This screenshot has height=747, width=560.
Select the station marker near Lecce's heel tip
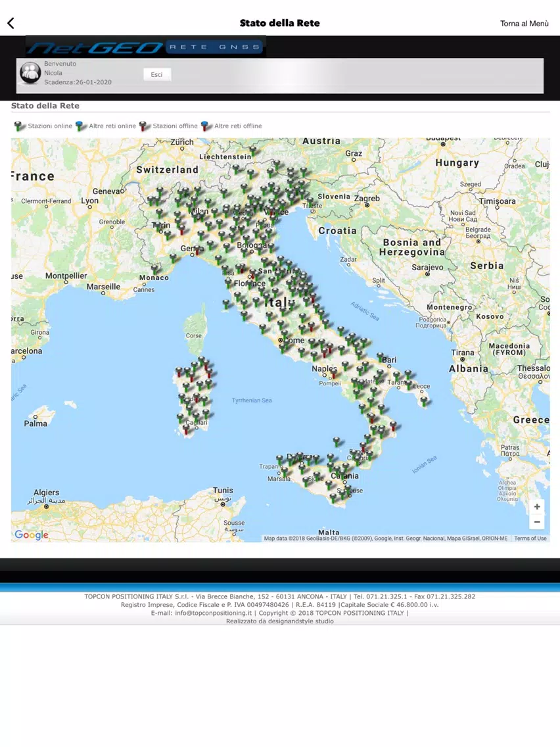tap(425, 401)
